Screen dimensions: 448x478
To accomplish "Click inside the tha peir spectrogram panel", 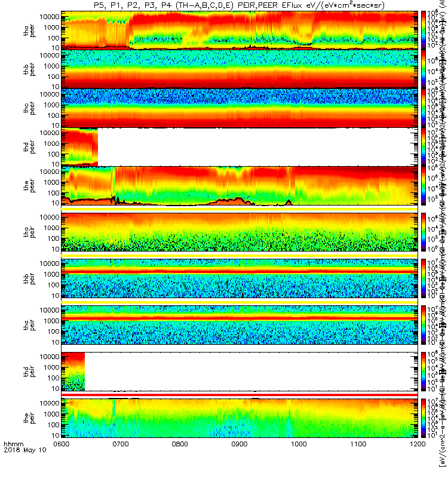I will (240, 232).
